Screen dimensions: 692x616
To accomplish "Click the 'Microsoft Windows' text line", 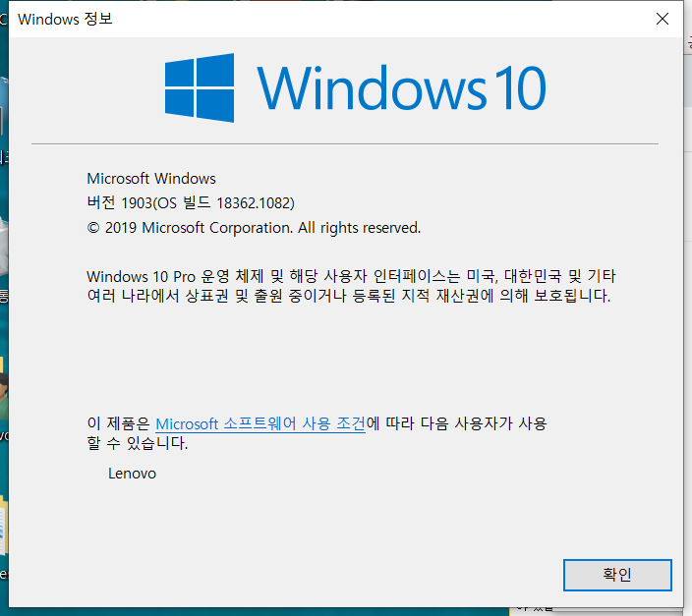I will (151, 179).
